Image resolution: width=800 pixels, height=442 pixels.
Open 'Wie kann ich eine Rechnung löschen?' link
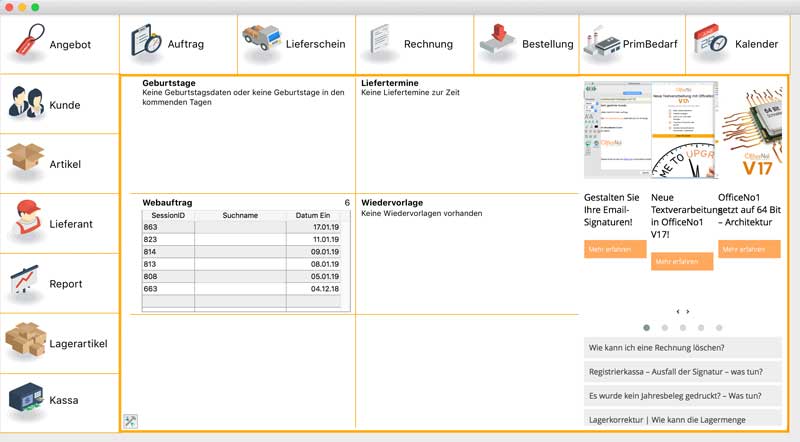[x=683, y=348]
